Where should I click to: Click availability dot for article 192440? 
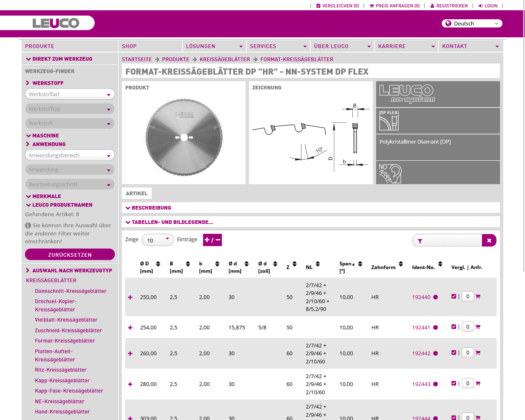tap(436, 297)
